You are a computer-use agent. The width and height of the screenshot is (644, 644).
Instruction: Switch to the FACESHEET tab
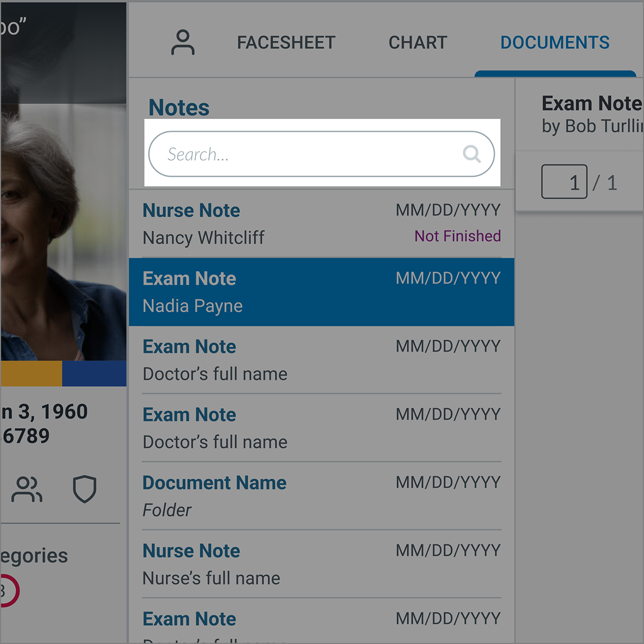click(286, 42)
